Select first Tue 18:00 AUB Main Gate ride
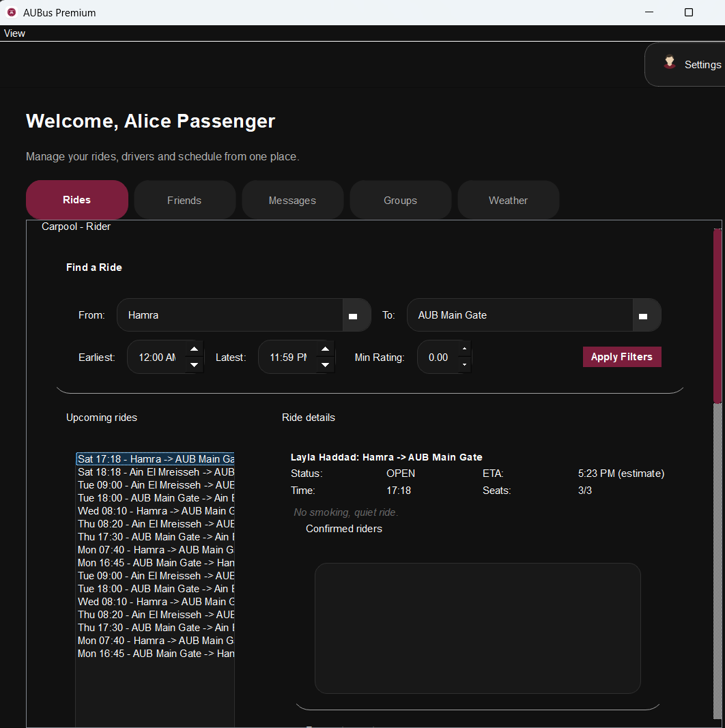 click(x=155, y=497)
